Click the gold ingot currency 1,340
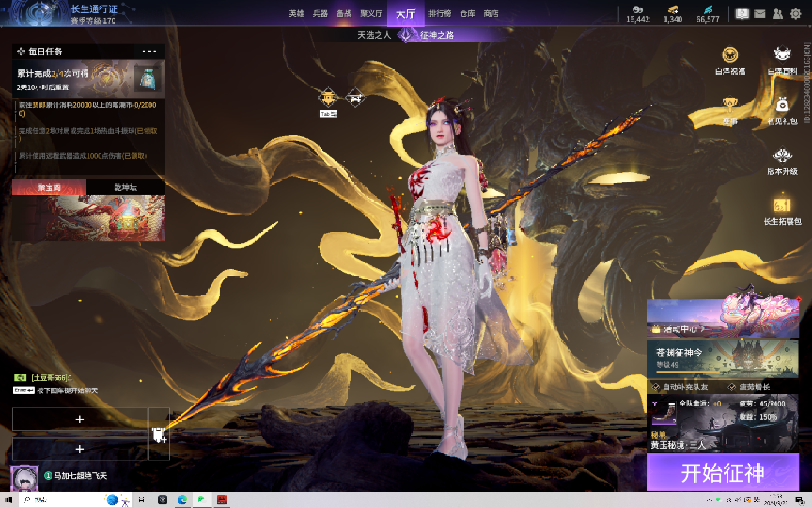812x508 pixels. click(672, 14)
